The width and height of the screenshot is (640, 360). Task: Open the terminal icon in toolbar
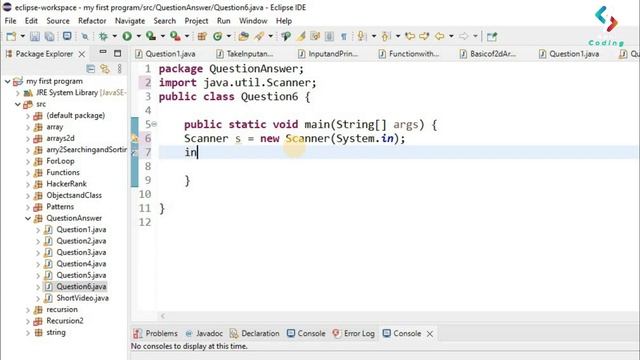tap(67, 36)
